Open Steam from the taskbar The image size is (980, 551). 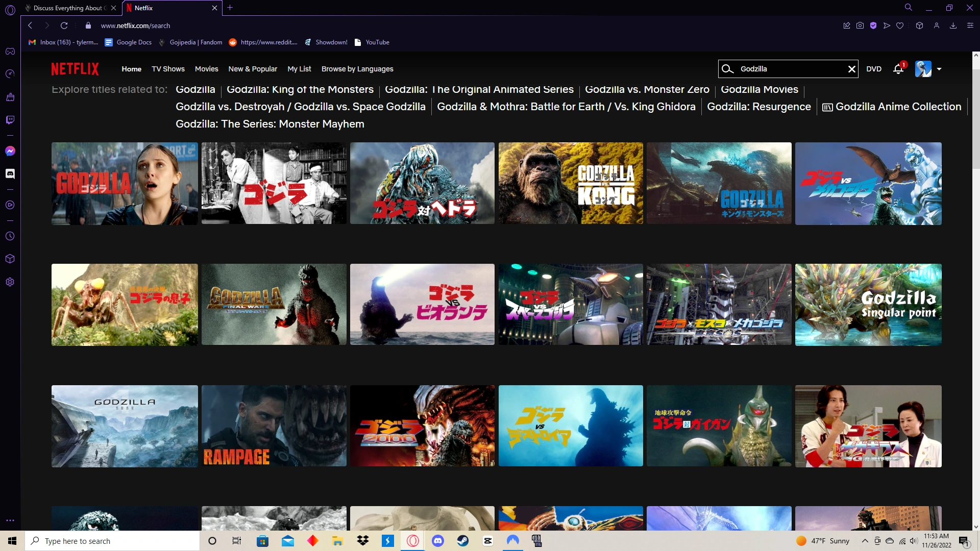click(463, 541)
